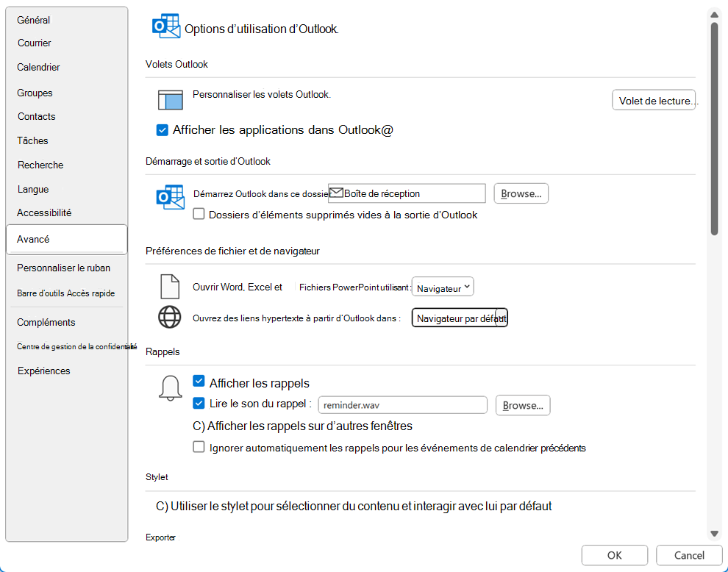The height and width of the screenshot is (572, 728).
Task: Click the Démarrage et sortie d'Outlook heading
Action: (208, 161)
